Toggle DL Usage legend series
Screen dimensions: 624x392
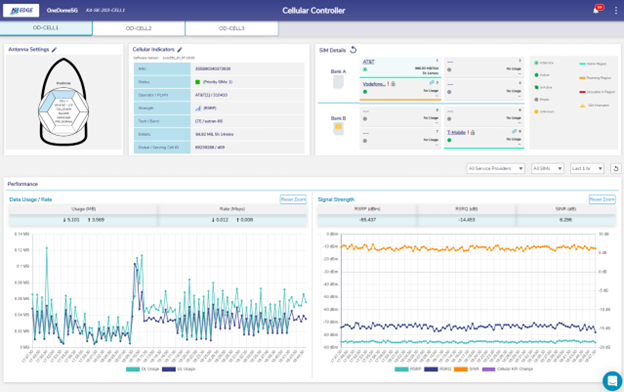[142, 369]
